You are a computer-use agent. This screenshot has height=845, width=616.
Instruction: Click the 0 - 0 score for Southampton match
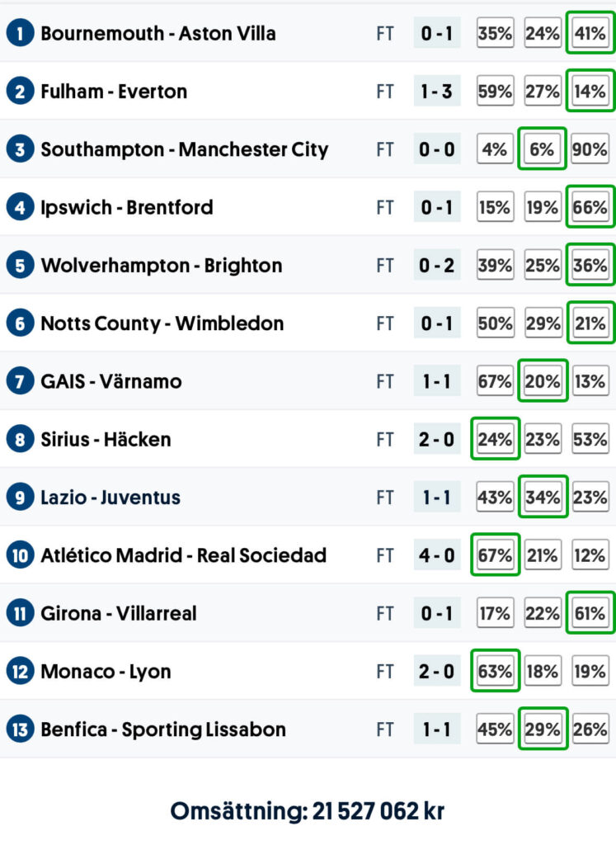pos(437,149)
